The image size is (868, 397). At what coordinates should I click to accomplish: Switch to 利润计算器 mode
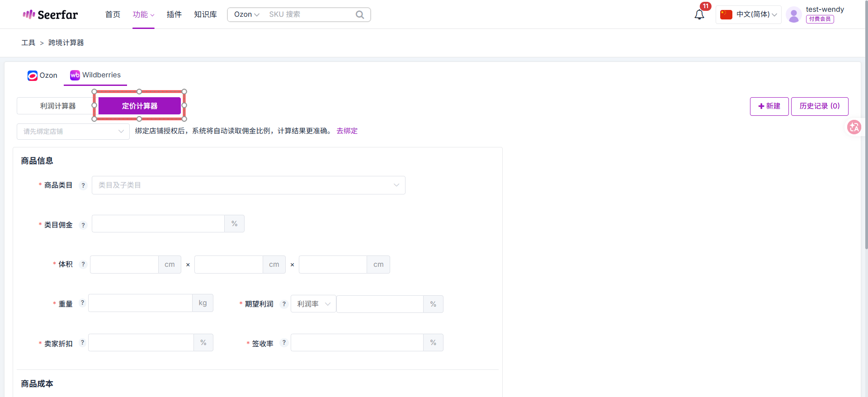click(x=57, y=106)
